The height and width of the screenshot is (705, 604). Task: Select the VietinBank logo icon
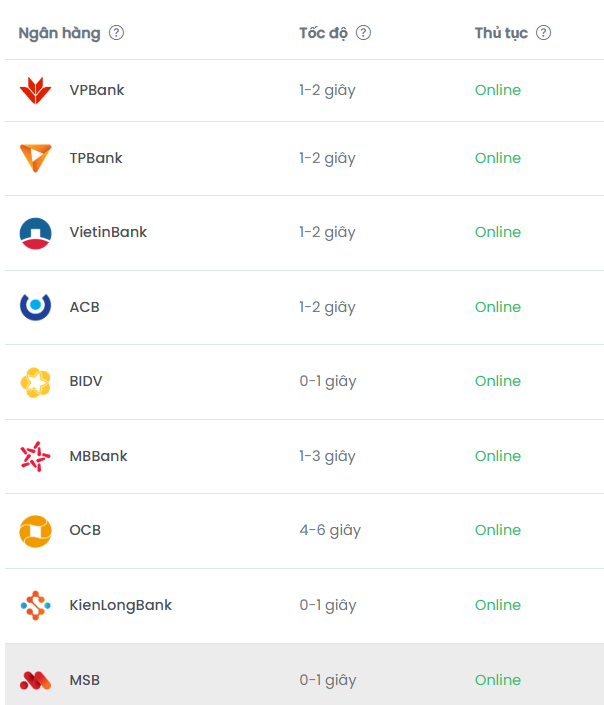pos(35,232)
